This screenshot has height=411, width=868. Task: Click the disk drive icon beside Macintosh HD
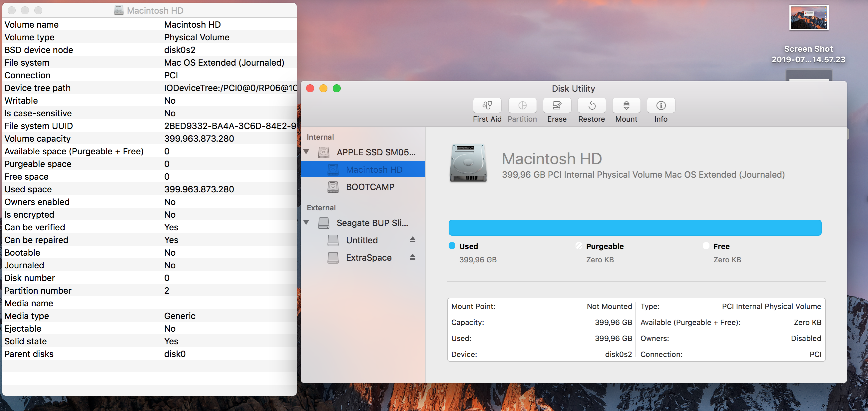333,169
